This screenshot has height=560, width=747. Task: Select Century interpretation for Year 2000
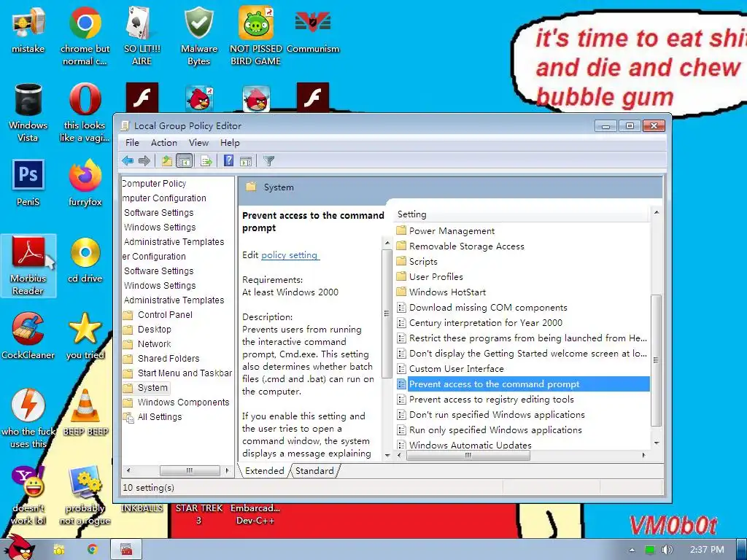tap(485, 323)
